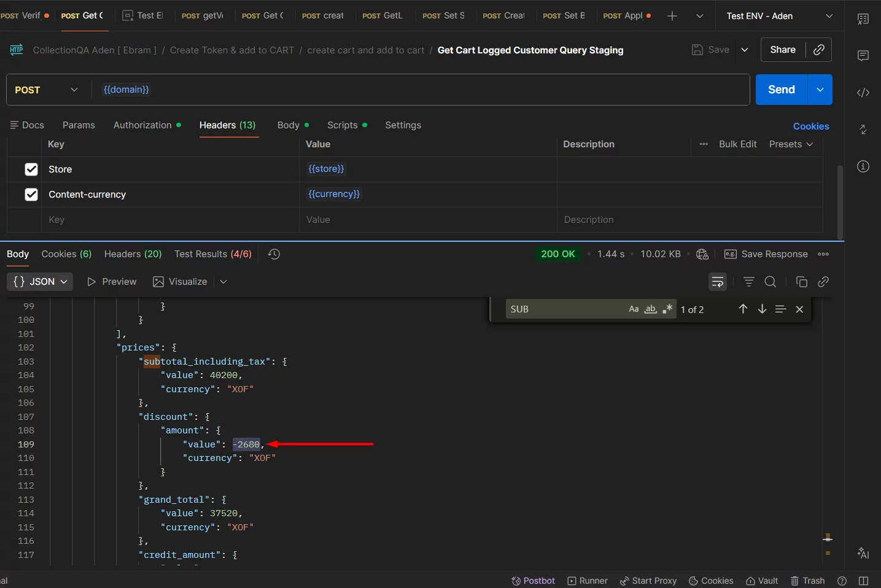Go to next search match arrow
Image resolution: width=881 pixels, height=588 pixels.
coord(762,309)
